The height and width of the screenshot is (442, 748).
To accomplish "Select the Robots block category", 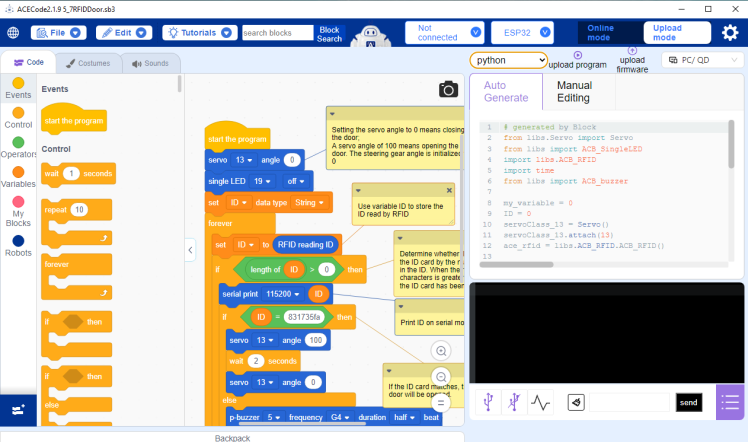I will point(18,246).
